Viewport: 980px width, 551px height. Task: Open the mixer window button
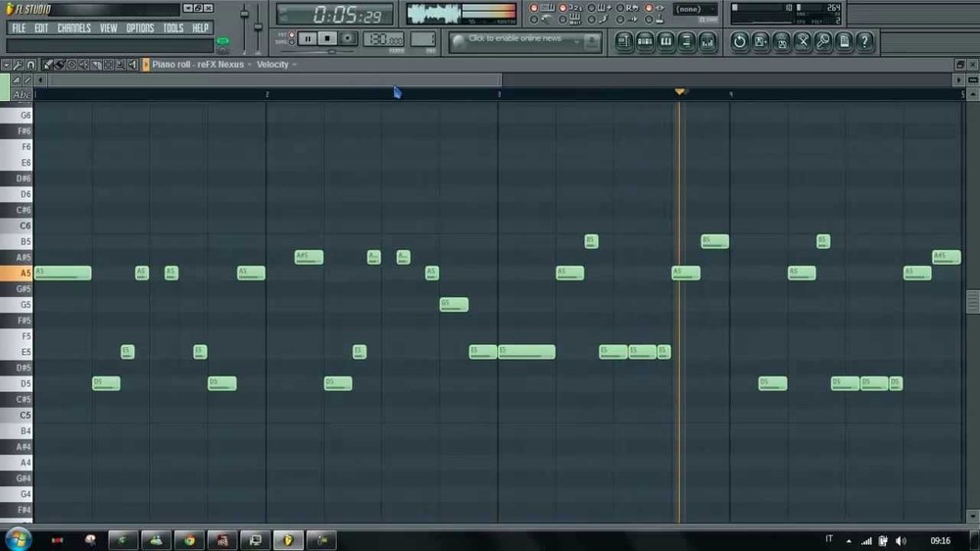tap(707, 41)
